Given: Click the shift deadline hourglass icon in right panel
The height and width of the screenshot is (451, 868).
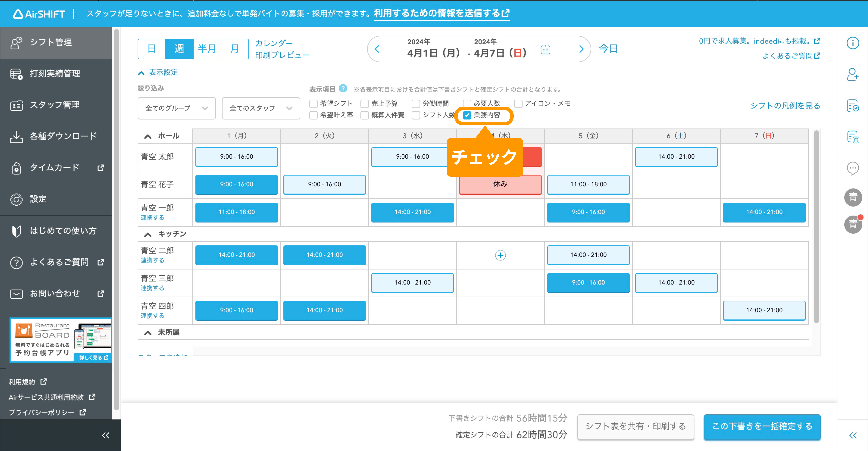Looking at the screenshot, I should 853,137.
